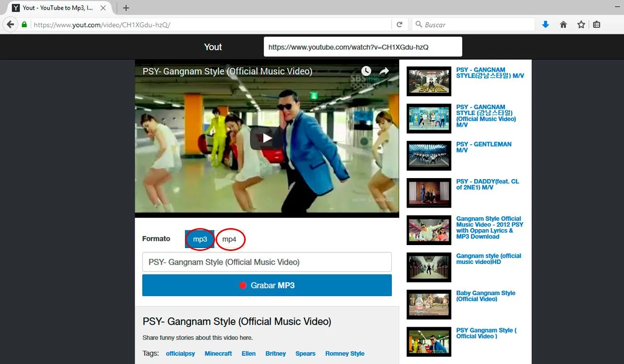The width and height of the screenshot is (624, 364).
Task: Click thumbnail for PSY - GANGNAM STYLE(강남스타일) M/V
Action: pos(429,81)
